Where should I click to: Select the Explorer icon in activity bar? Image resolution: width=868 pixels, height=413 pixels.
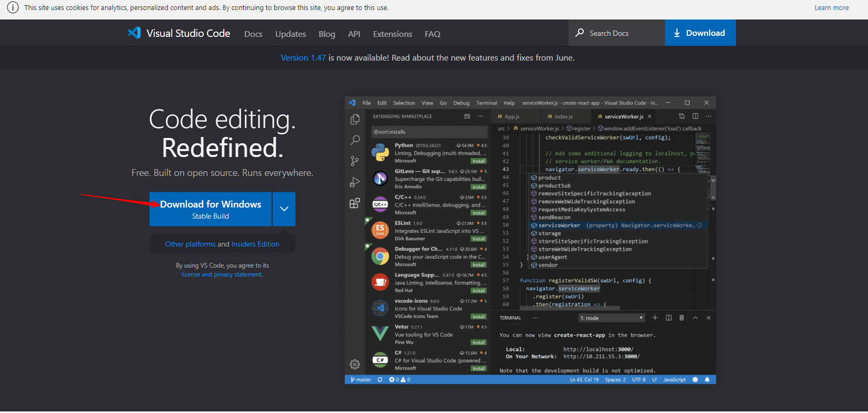355,120
